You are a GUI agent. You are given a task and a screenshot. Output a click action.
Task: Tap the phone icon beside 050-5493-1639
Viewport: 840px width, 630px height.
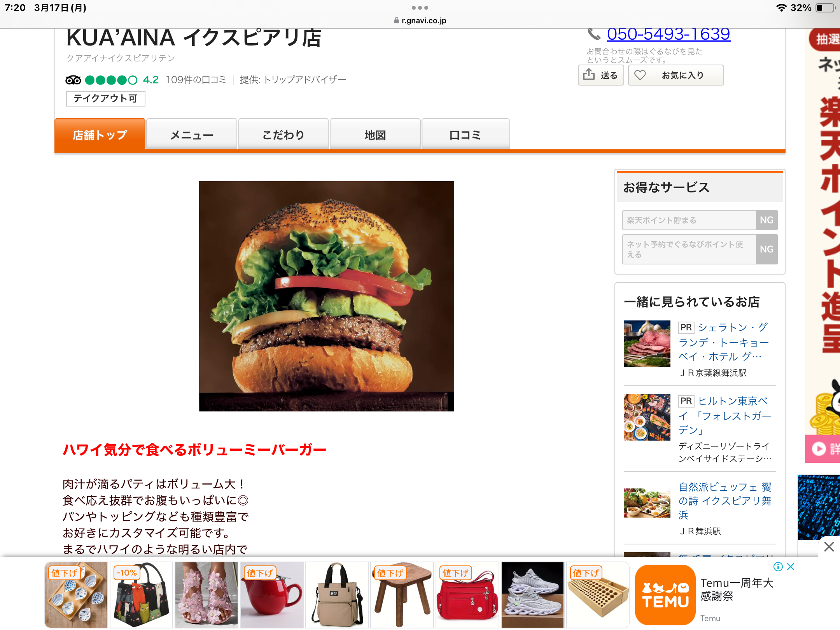point(594,34)
